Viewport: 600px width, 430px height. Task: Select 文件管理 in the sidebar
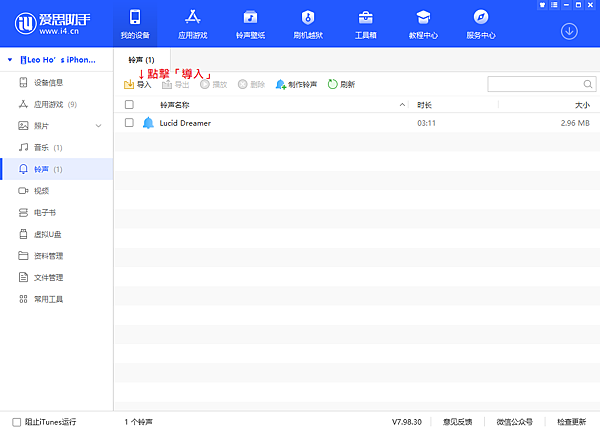point(56,277)
